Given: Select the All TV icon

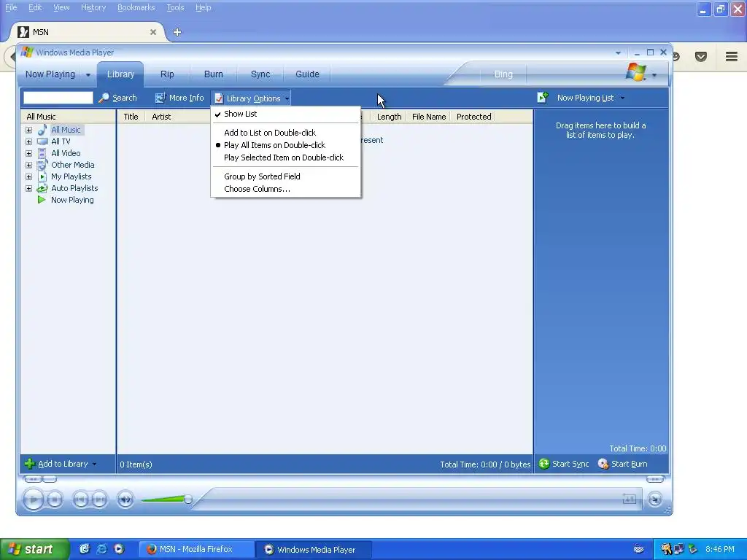Looking at the screenshot, I should [42, 141].
